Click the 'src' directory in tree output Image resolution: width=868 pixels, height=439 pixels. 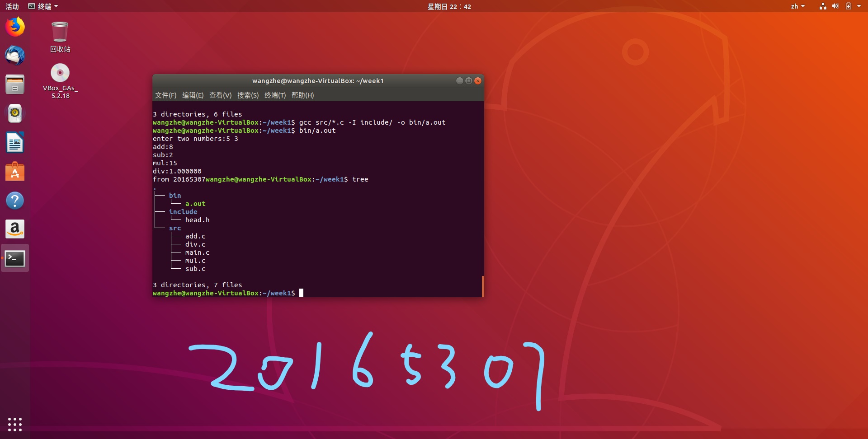(175, 228)
